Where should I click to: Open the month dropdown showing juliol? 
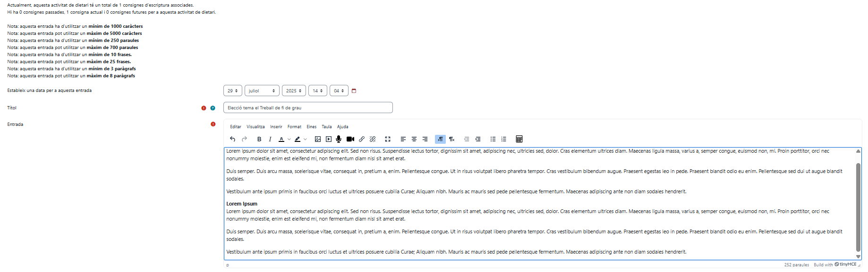coord(262,91)
